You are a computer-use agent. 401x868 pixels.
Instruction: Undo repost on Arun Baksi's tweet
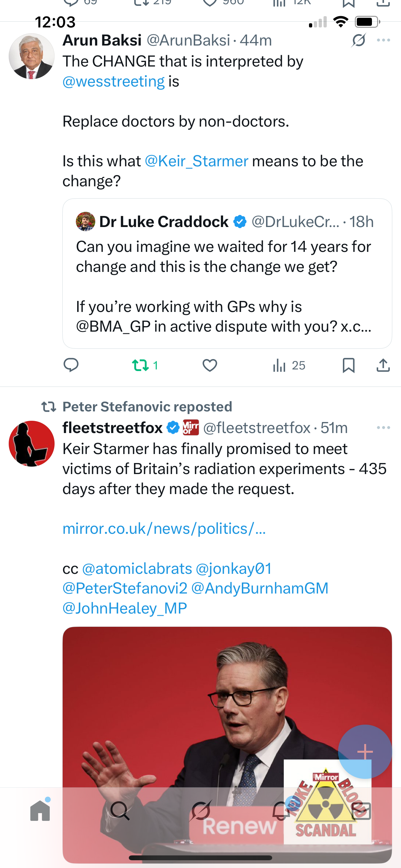tap(140, 365)
